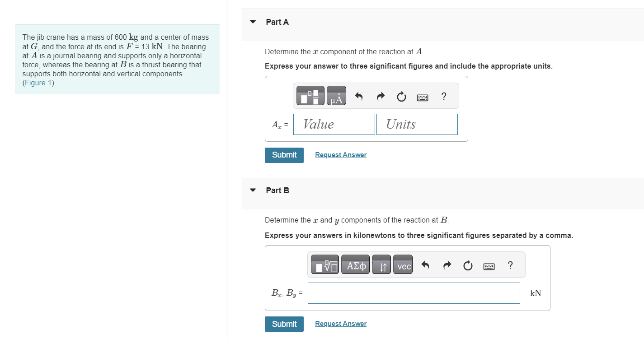This screenshot has height=339, width=644.
Task: Open help question mark in Part B
Action: pyautogui.click(x=510, y=265)
